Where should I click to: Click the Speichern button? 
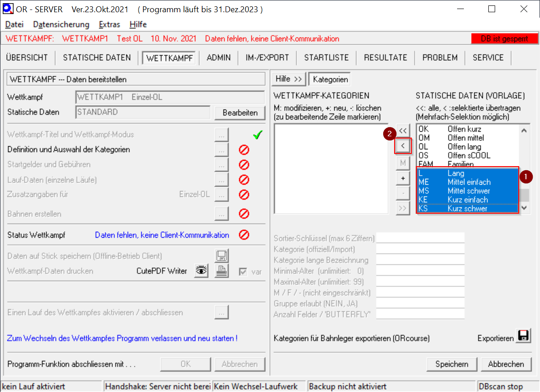(x=452, y=364)
